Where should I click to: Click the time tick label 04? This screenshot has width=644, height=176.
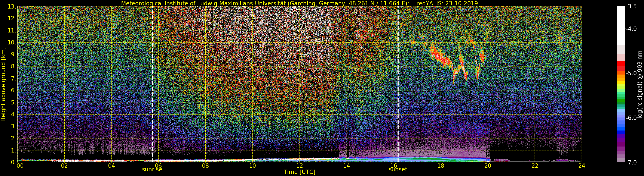point(111,166)
